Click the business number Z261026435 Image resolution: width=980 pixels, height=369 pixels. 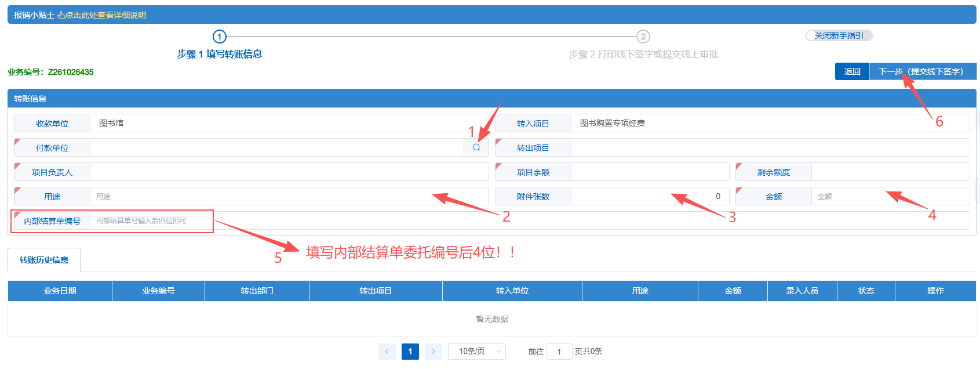pyautogui.click(x=71, y=72)
